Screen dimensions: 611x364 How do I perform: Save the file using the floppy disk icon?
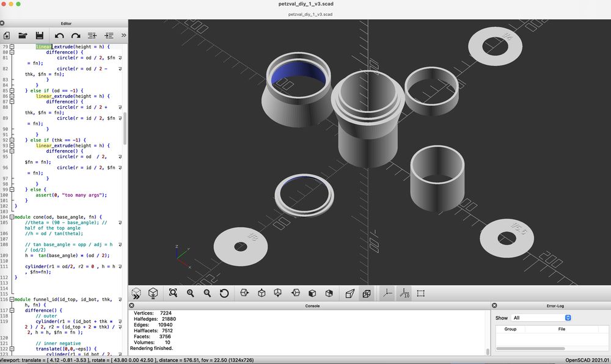[x=39, y=35]
